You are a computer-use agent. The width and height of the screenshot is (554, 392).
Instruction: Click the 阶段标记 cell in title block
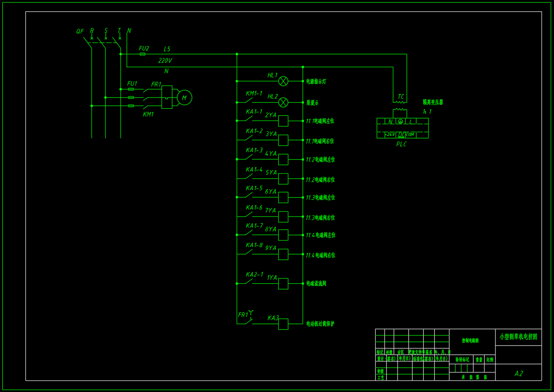pyautogui.click(x=462, y=360)
